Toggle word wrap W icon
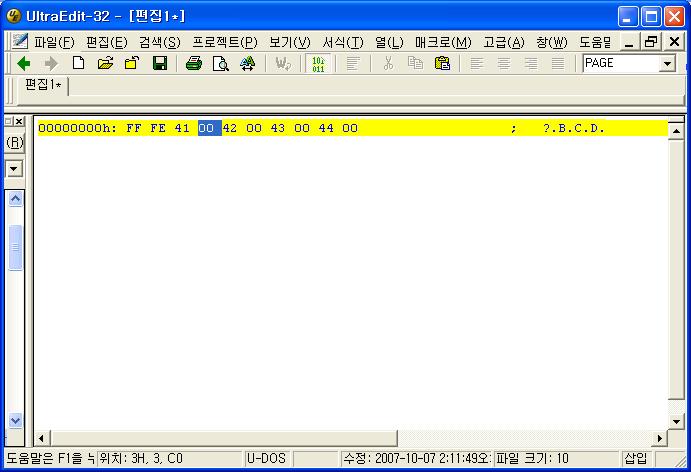 coord(283,63)
